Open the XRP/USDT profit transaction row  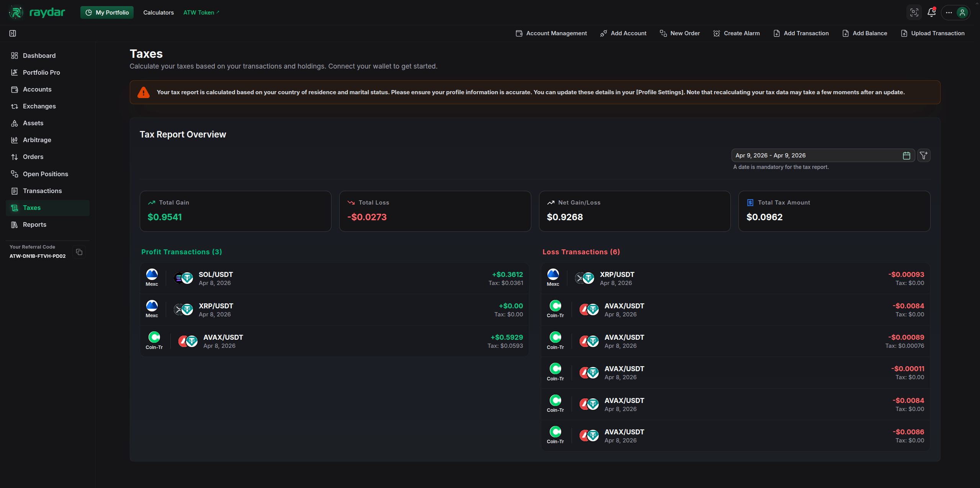(335, 310)
